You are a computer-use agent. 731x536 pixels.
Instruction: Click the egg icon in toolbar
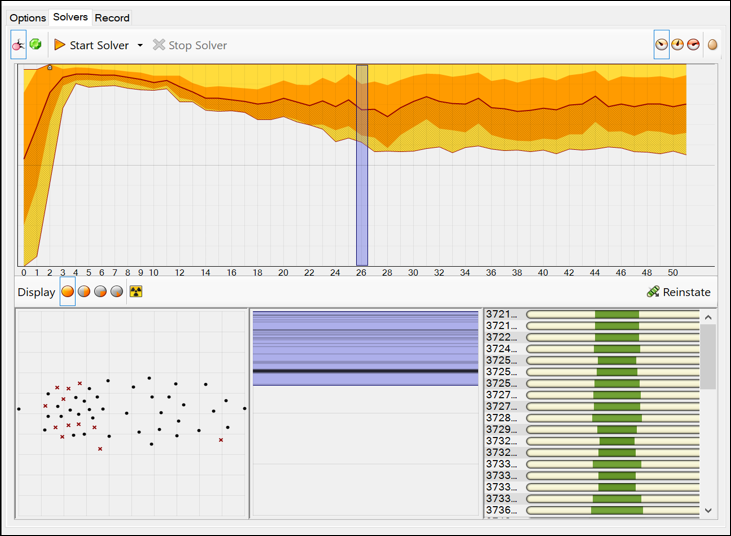tap(712, 45)
